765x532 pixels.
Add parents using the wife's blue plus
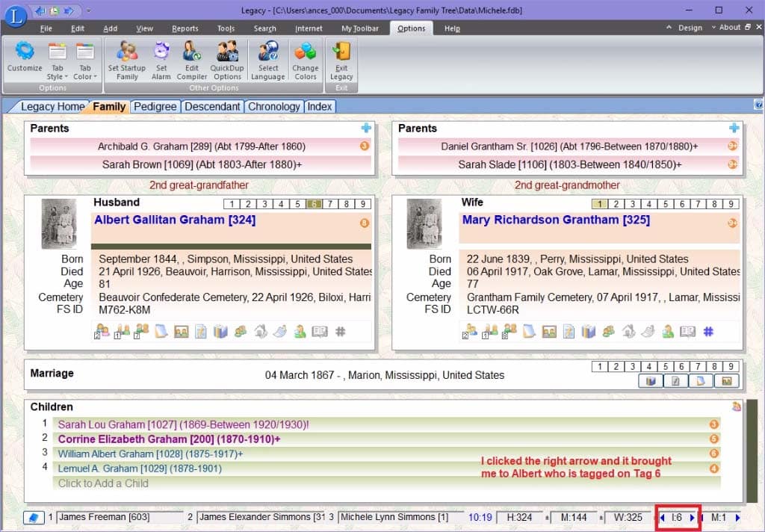pos(734,129)
